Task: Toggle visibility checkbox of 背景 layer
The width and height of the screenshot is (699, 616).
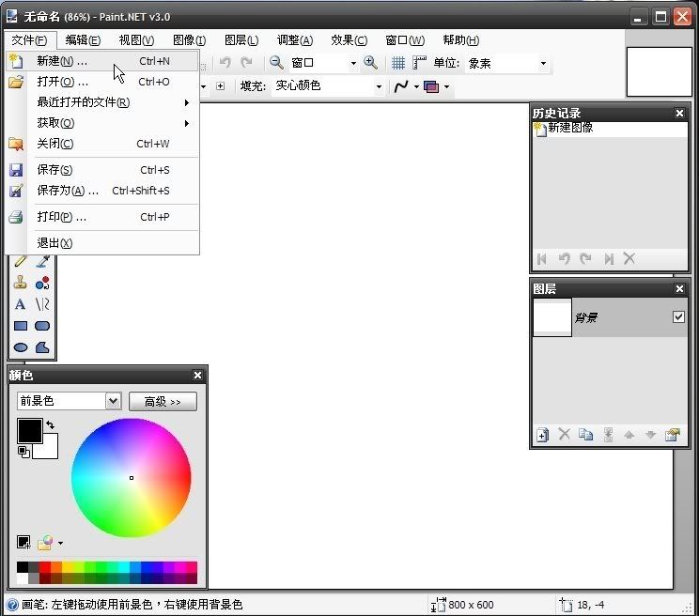Action: pos(678,316)
